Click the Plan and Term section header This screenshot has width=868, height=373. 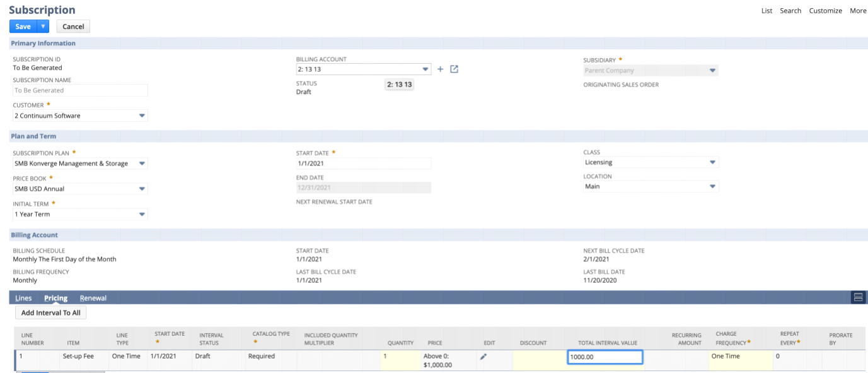(x=439, y=136)
